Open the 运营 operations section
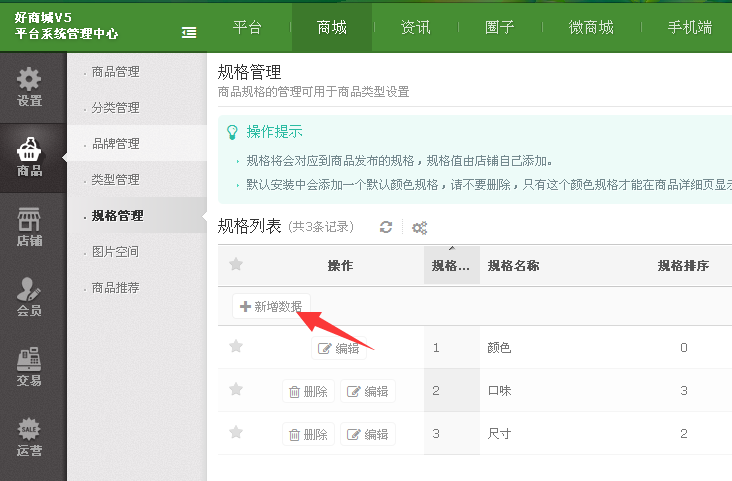This screenshot has height=481, width=732. pos(29,438)
